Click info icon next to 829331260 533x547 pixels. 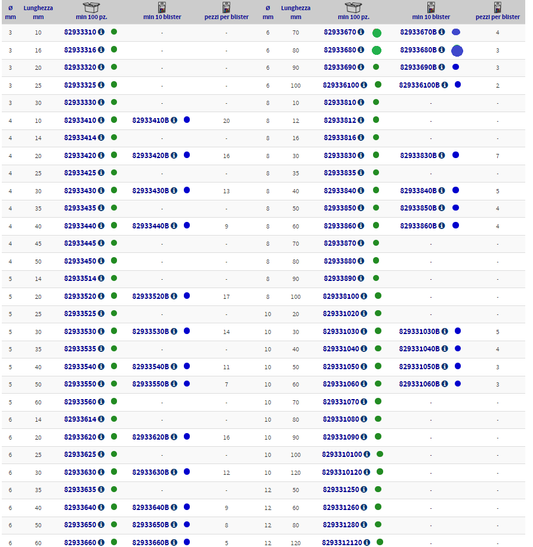point(364,507)
